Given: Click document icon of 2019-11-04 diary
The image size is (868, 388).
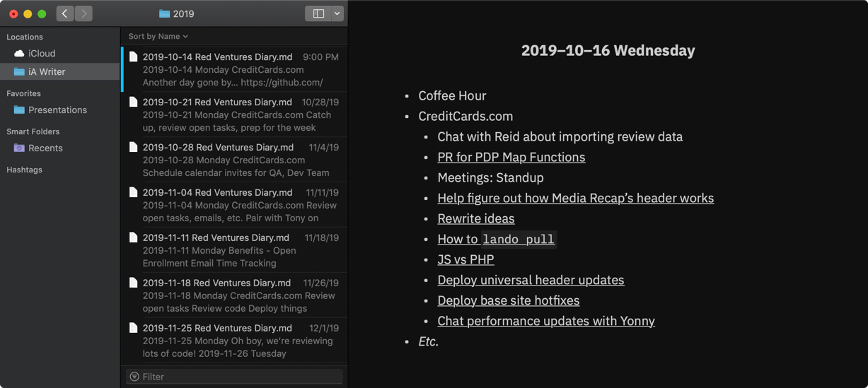Looking at the screenshot, I should pyautogui.click(x=133, y=192).
